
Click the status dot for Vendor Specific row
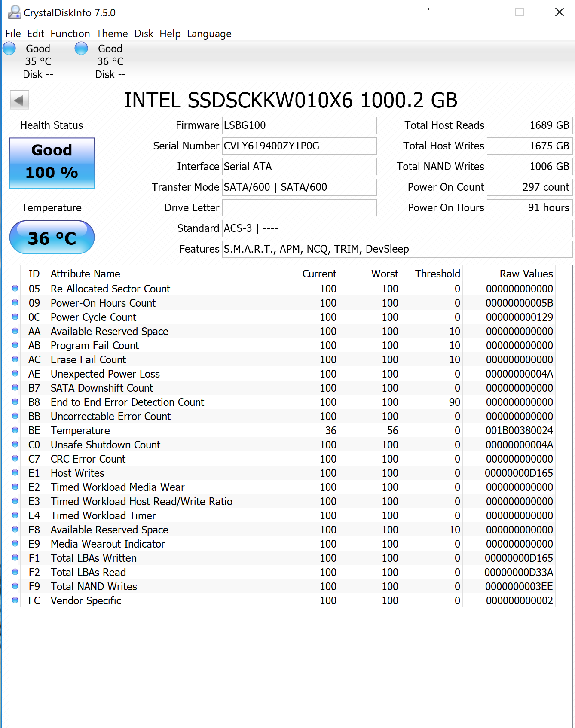[x=15, y=600]
